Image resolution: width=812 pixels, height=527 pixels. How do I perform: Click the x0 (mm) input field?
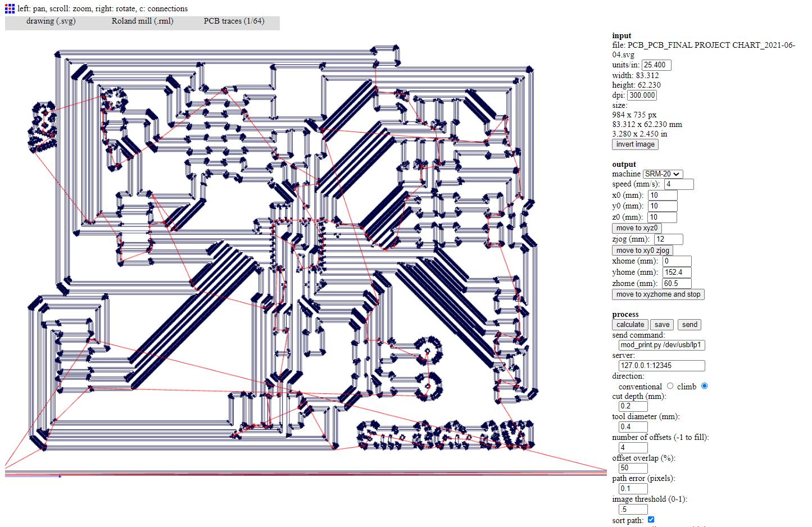pyautogui.click(x=663, y=196)
